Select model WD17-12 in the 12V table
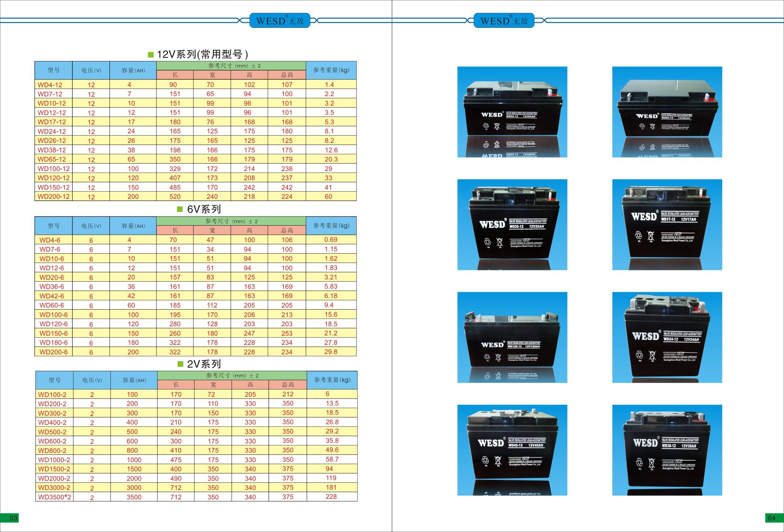This screenshot has width=784, height=532. coord(54,122)
